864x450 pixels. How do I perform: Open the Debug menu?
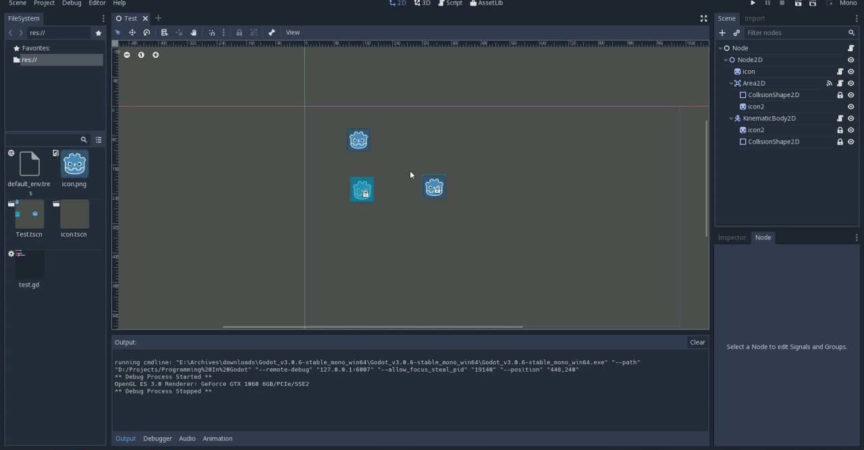click(71, 4)
